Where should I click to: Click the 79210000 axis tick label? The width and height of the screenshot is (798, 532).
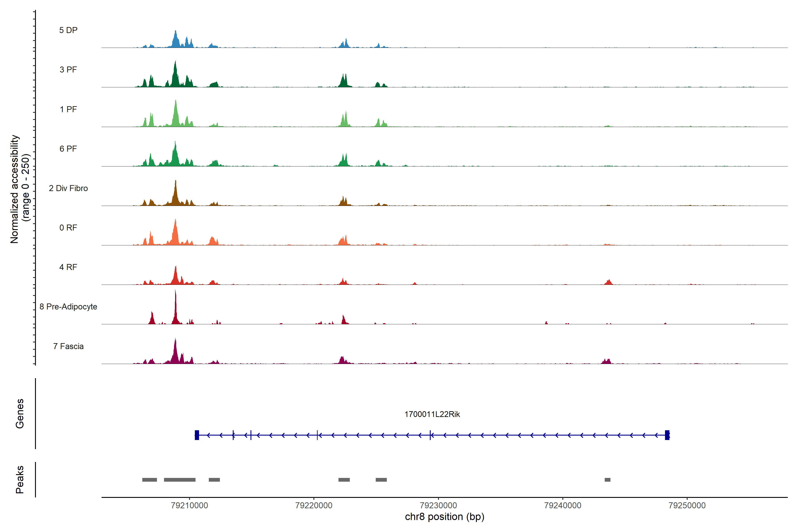pyautogui.click(x=189, y=505)
